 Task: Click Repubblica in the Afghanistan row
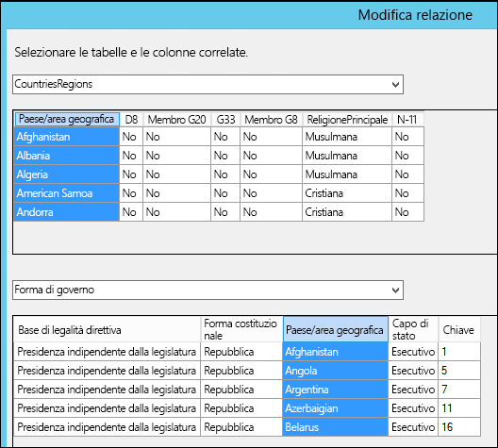pos(241,352)
